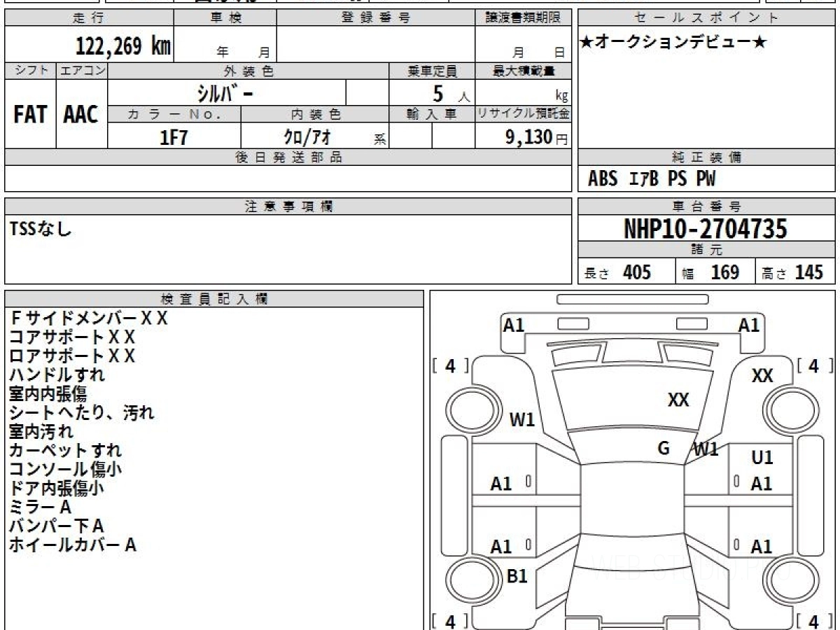Select the interior color クロ/アオ
Image resolution: width=840 pixels, height=630 pixels.
307,137
